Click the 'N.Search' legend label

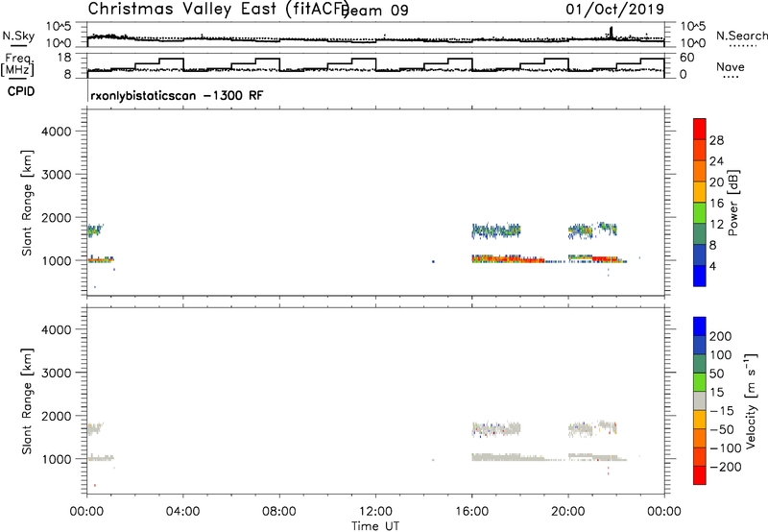(741, 36)
